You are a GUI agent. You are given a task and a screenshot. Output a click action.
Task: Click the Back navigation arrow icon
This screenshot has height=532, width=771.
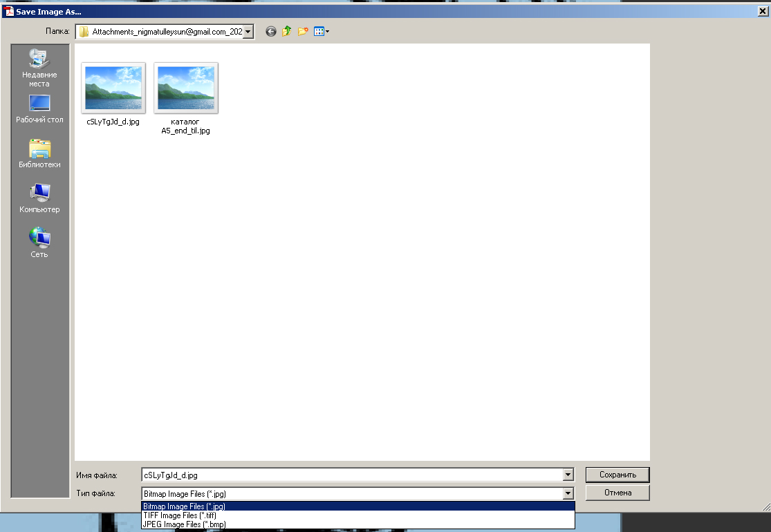tap(270, 31)
